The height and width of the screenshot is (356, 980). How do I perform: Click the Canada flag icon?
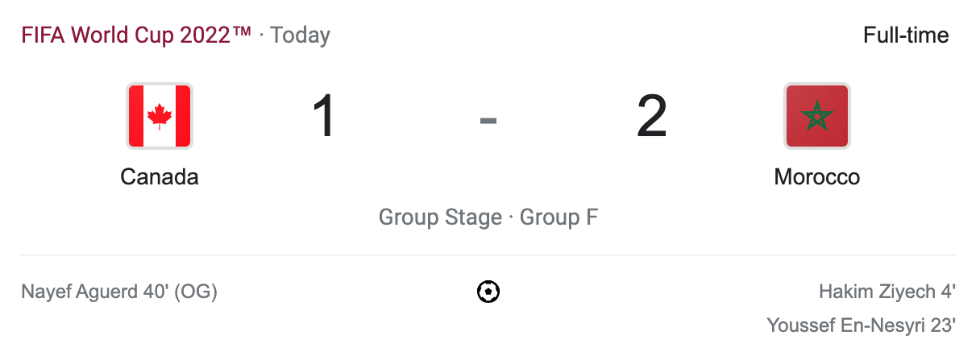point(160,116)
